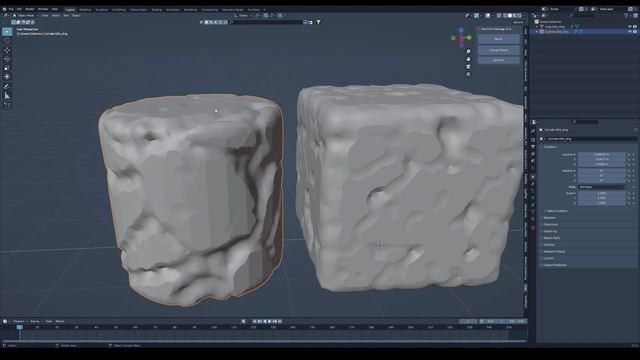Click the Location X value field
The height and width of the screenshot is (360, 640).
coord(601,155)
